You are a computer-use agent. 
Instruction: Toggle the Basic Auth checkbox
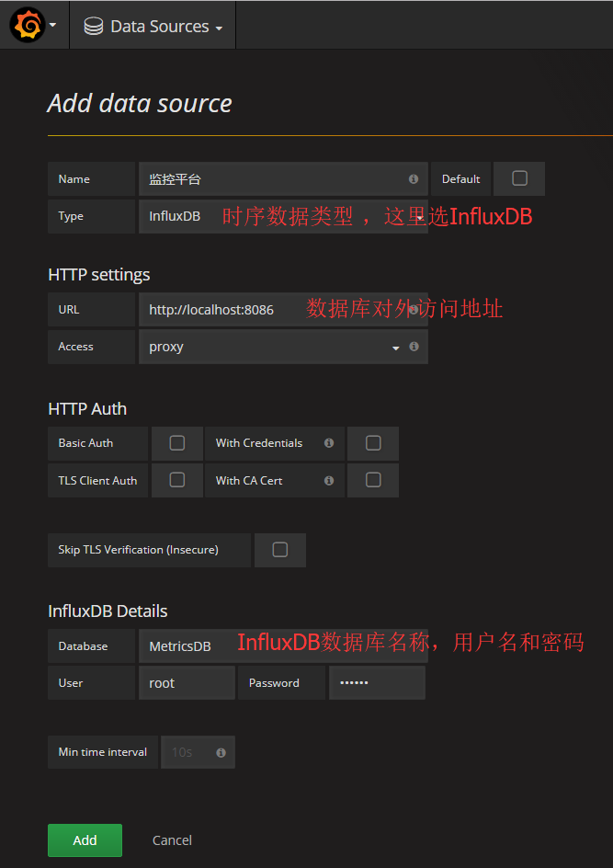(177, 443)
